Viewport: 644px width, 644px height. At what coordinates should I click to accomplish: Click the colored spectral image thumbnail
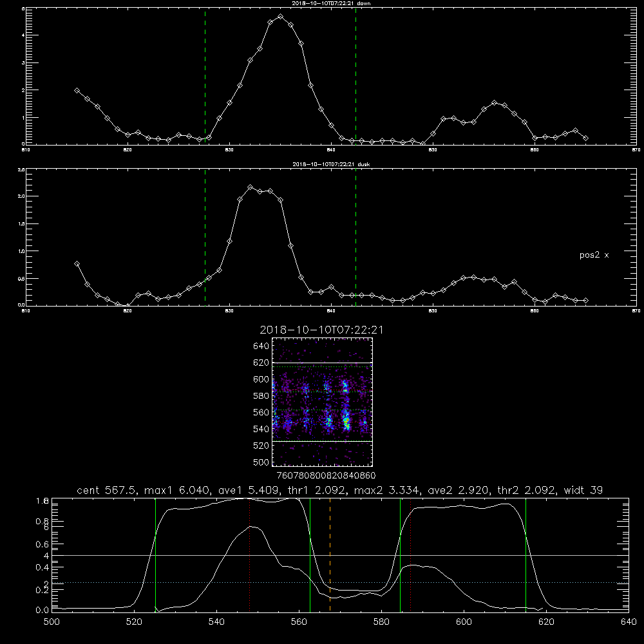coord(322,402)
